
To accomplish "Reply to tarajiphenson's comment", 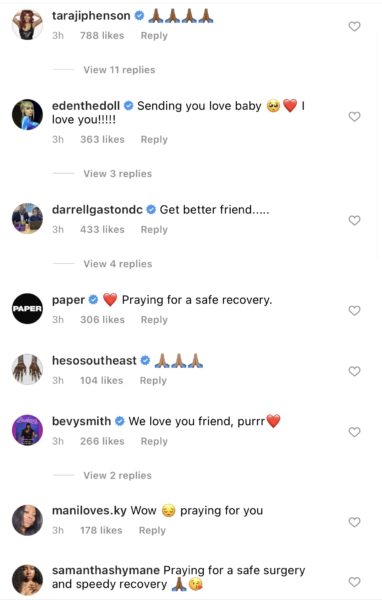I will point(154,36).
